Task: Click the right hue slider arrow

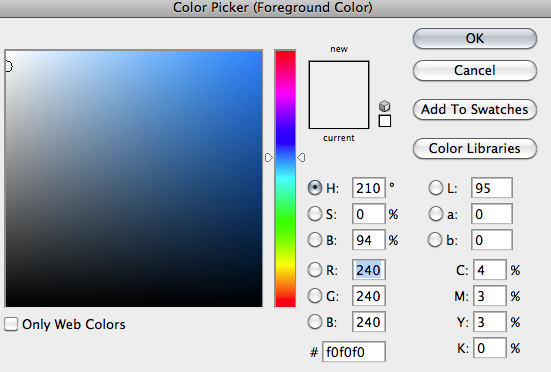Action: [x=301, y=157]
